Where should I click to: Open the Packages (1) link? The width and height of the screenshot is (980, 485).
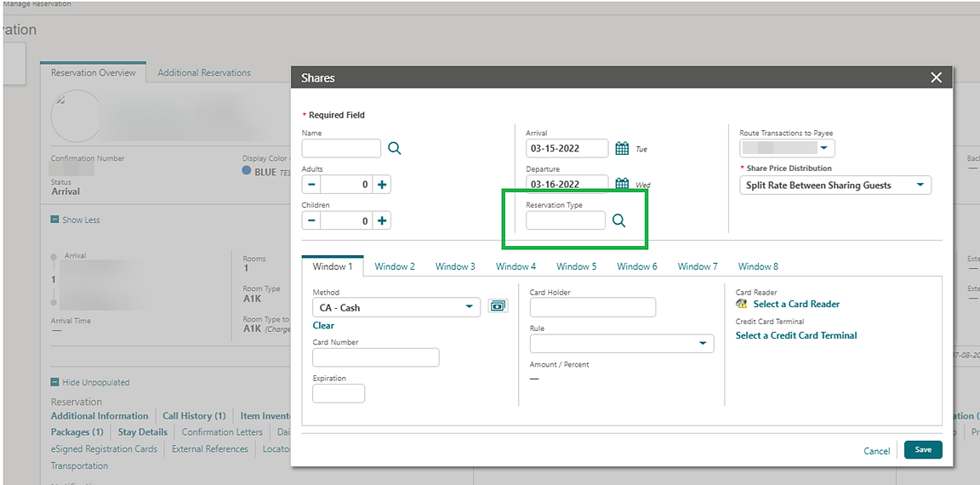click(x=77, y=432)
